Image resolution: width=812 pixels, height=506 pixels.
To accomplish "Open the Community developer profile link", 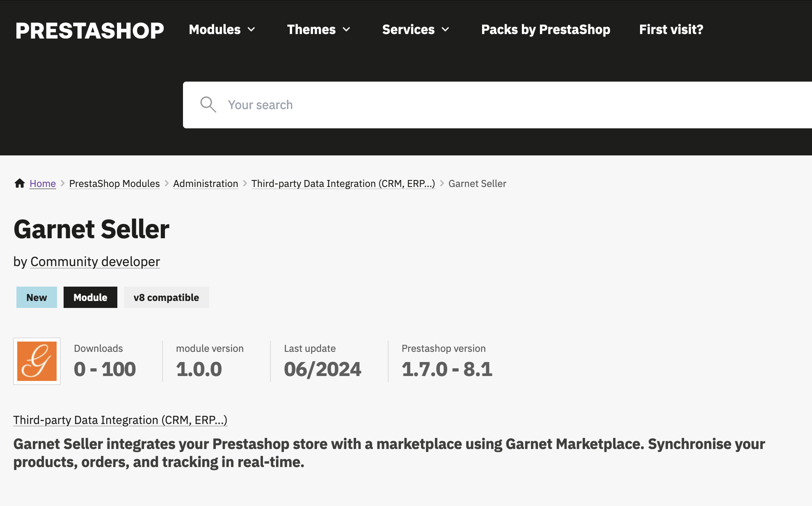I will (x=95, y=262).
